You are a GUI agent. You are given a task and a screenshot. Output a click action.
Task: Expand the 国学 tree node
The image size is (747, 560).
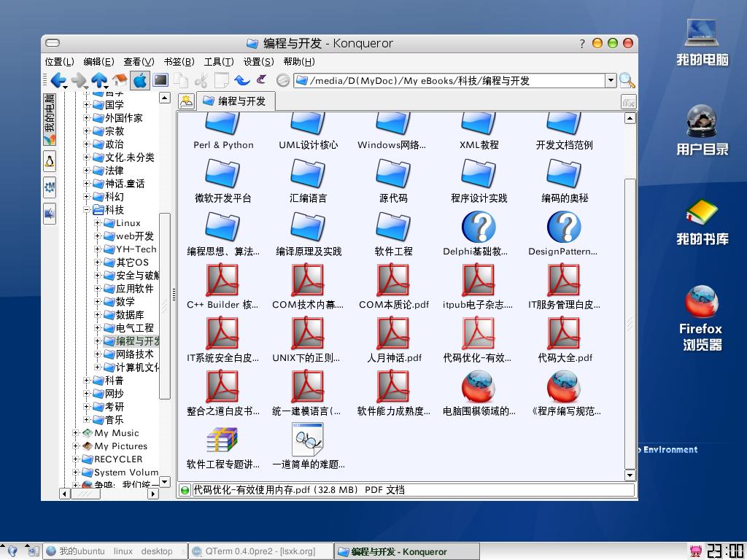pyautogui.click(x=86, y=105)
